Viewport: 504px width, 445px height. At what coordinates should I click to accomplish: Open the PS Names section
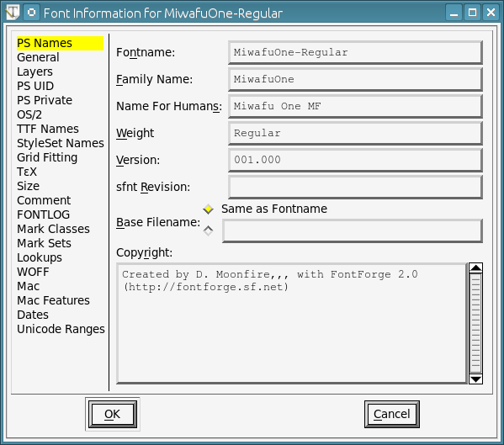(60, 43)
